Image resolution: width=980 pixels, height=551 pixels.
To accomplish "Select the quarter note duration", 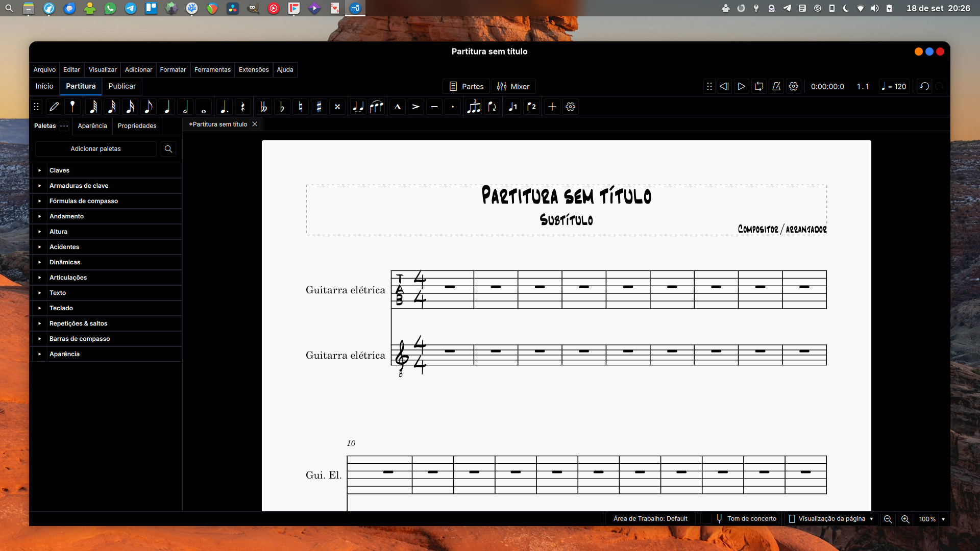I will coord(167,107).
